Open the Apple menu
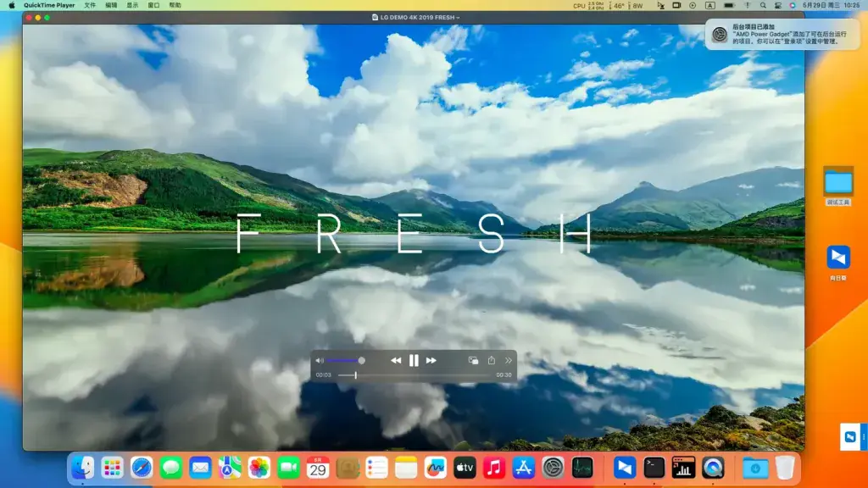 point(12,6)
